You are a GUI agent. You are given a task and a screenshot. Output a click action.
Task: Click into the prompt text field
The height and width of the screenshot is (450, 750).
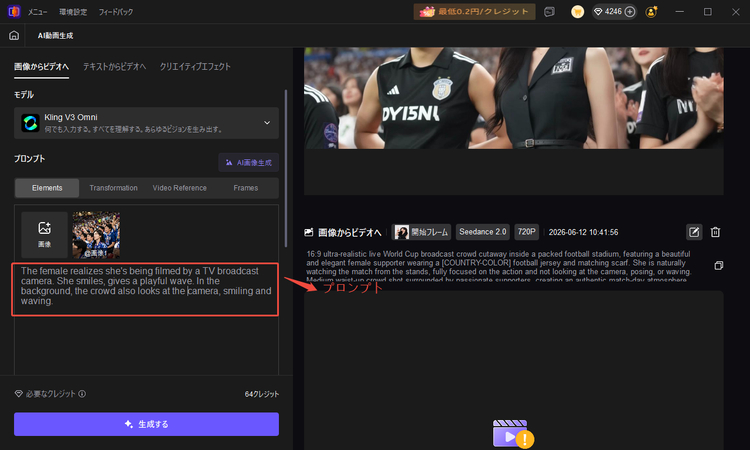[145, 289]
